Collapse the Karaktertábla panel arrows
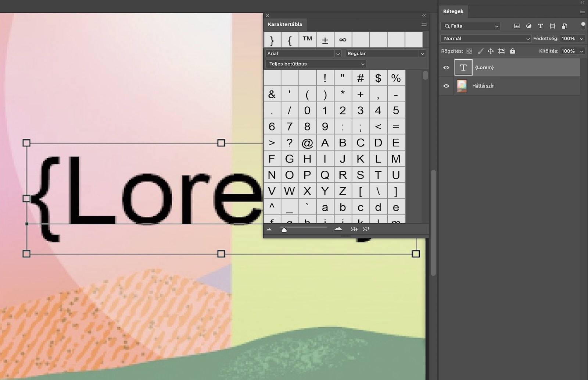 tap(424, 15)
